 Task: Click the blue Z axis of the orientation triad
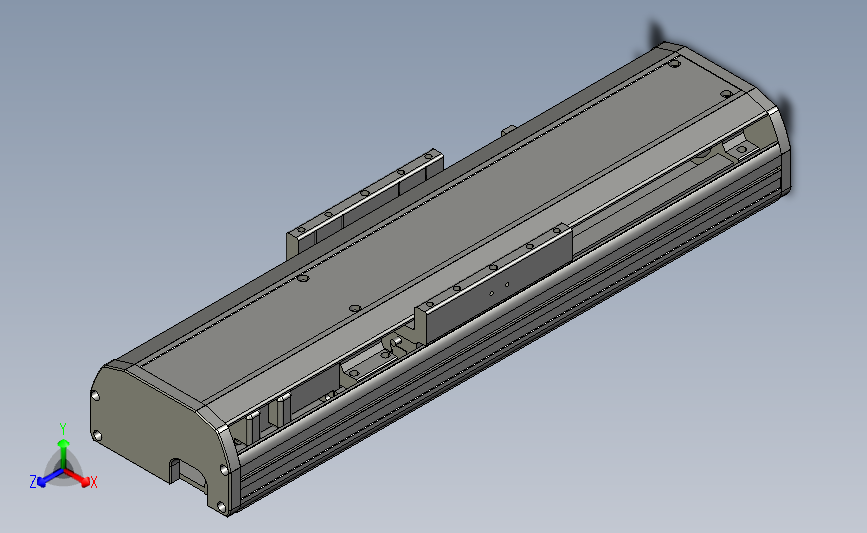[x=50, y=478]
